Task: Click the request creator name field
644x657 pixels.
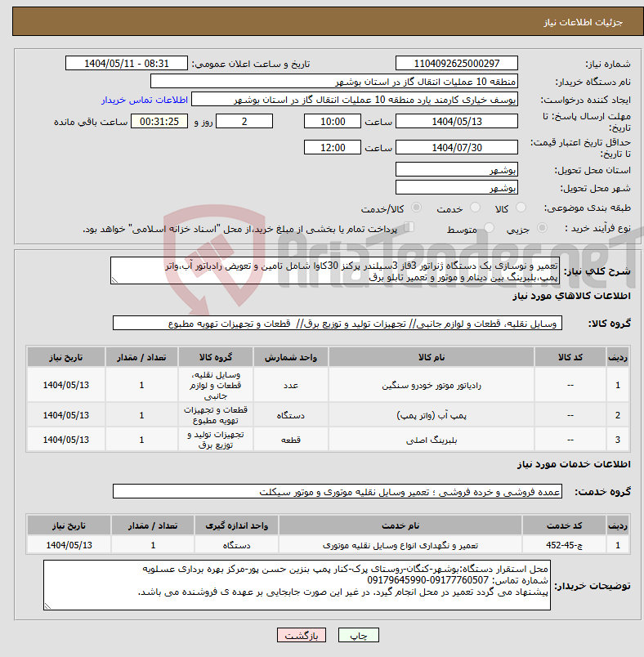Action: point(355,100)
